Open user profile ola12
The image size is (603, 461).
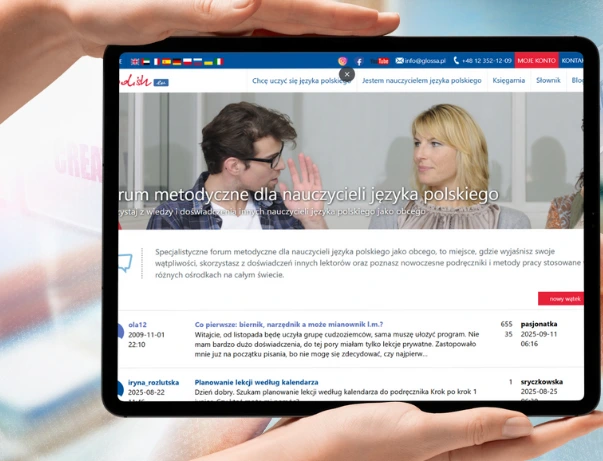click(137, 325)
